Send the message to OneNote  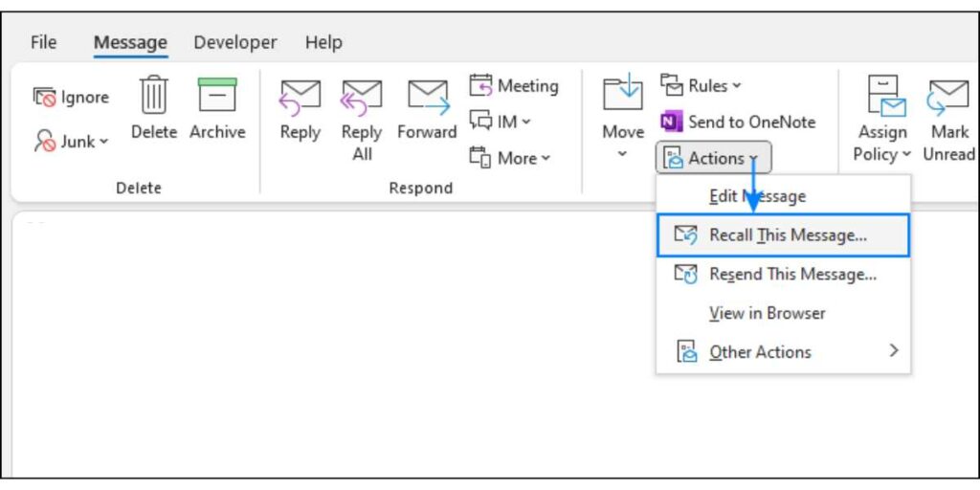coord(738,122)
